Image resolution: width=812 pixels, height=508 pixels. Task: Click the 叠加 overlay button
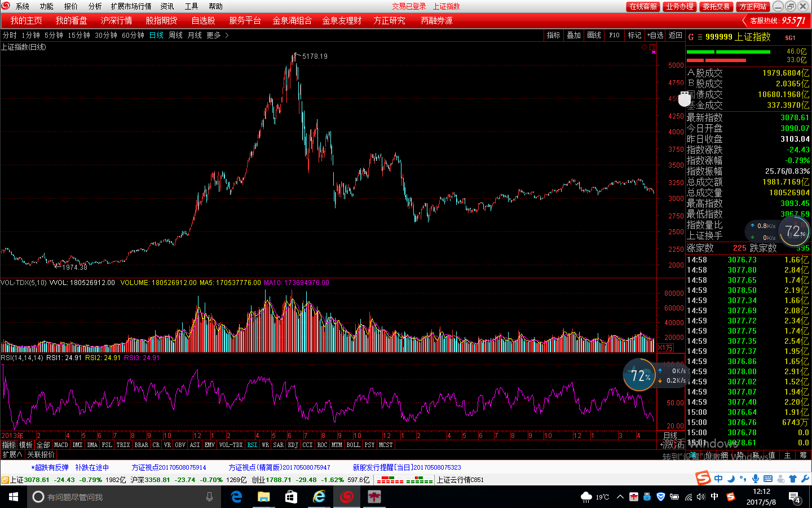tap(574, 35)
